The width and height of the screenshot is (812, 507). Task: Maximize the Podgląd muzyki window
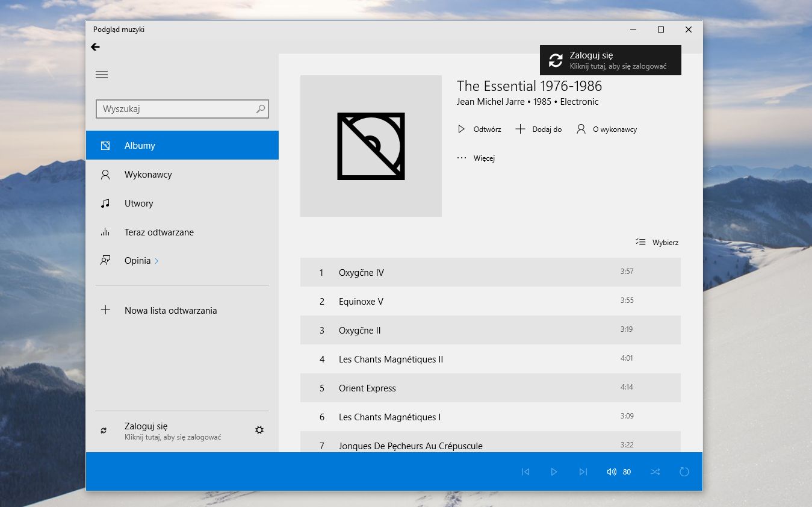pos(661,30)
